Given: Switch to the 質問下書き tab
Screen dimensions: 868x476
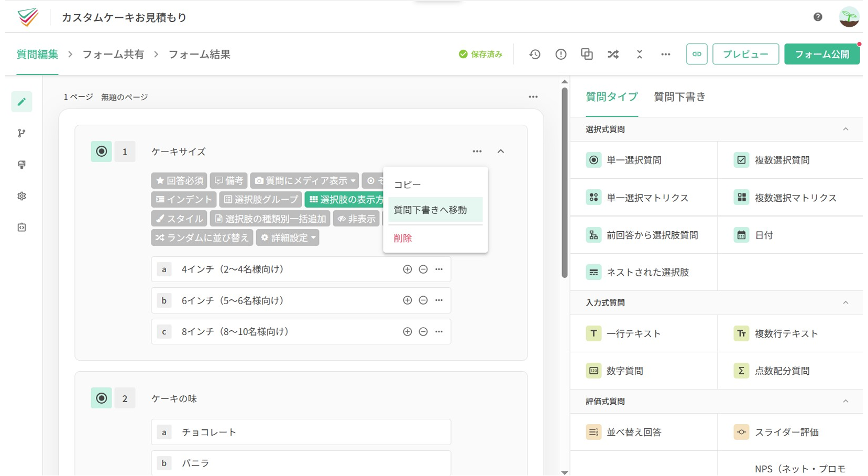Looking at the screenshot, I should [679, 96].
